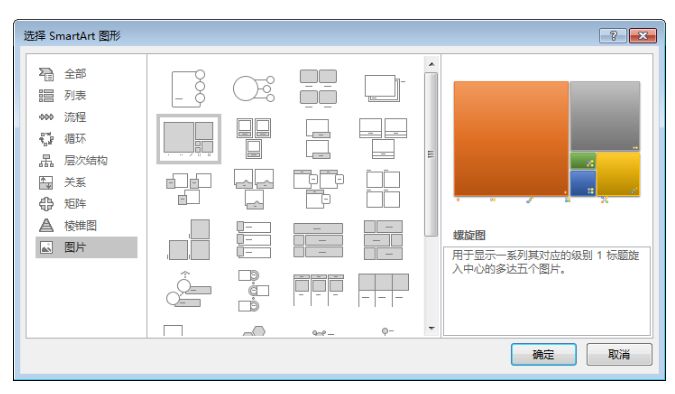Viewport: 675px width, 394px height.
Task: Click the layout description text box
Action: (x=546, y=291)
